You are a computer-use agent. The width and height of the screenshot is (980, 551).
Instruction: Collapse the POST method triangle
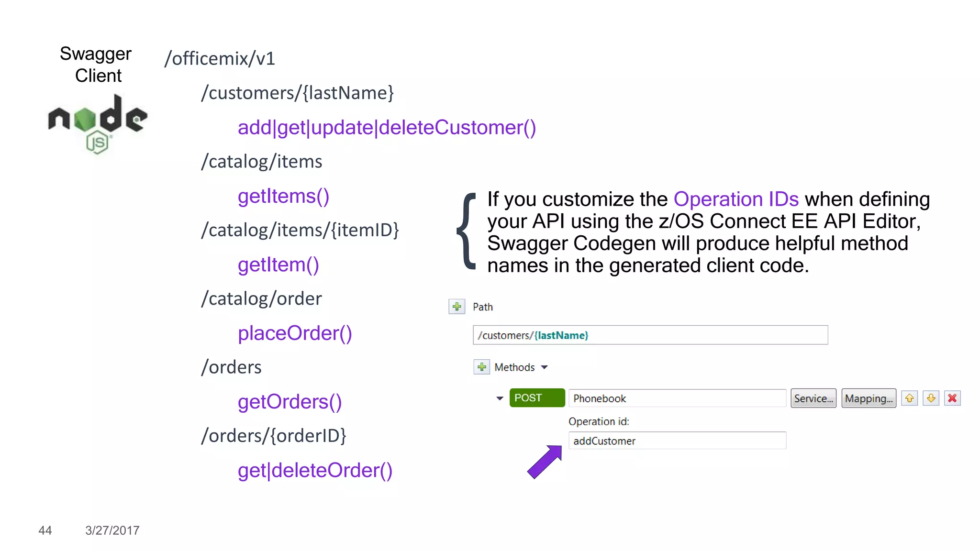point(500,398)
